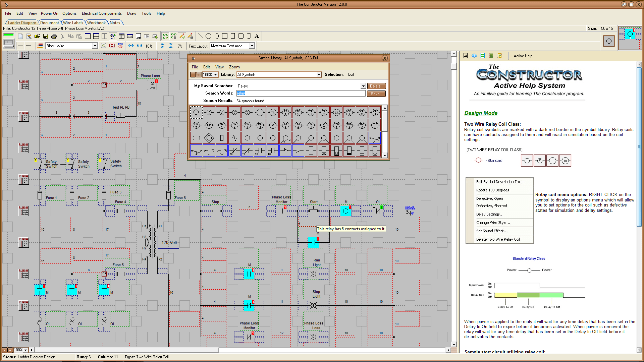Click the red 123 wire numbering icon
644x362 pixels.
(x=120, y=46)
